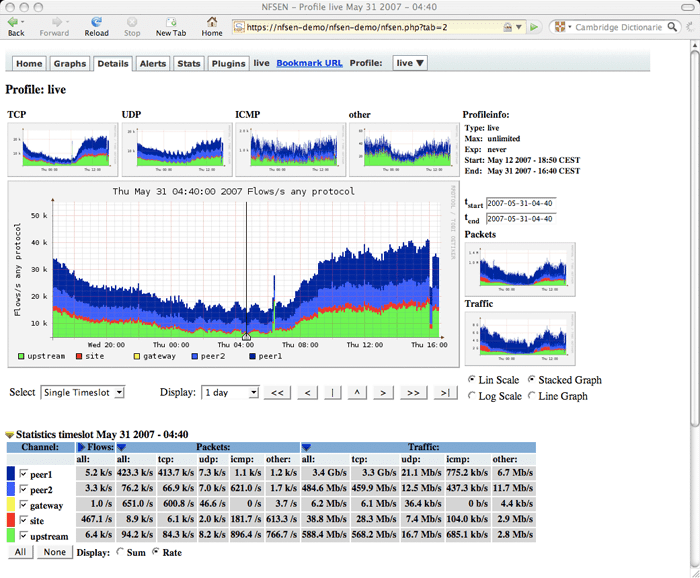This screenshot has height=578, width=700.
Task: Open the address bar history dropdown arrow
Action: 519,27
